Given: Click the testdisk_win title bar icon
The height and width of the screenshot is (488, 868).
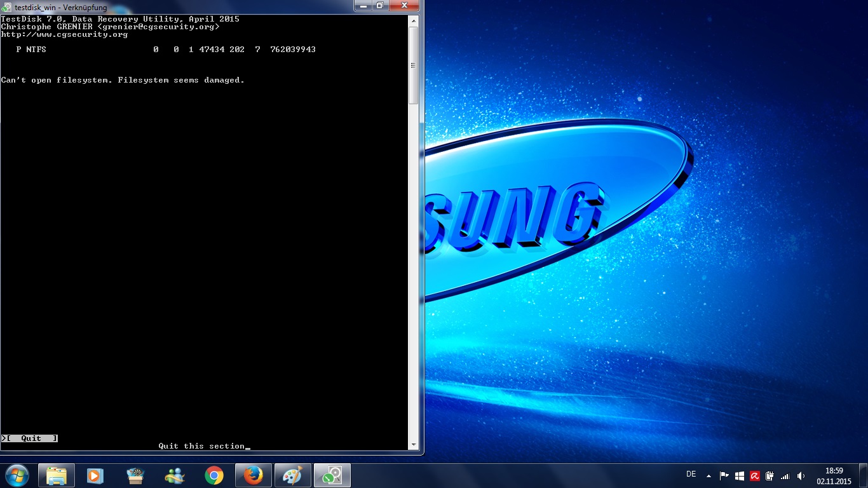Looking at the screenshot, I should tap(7, 7).
